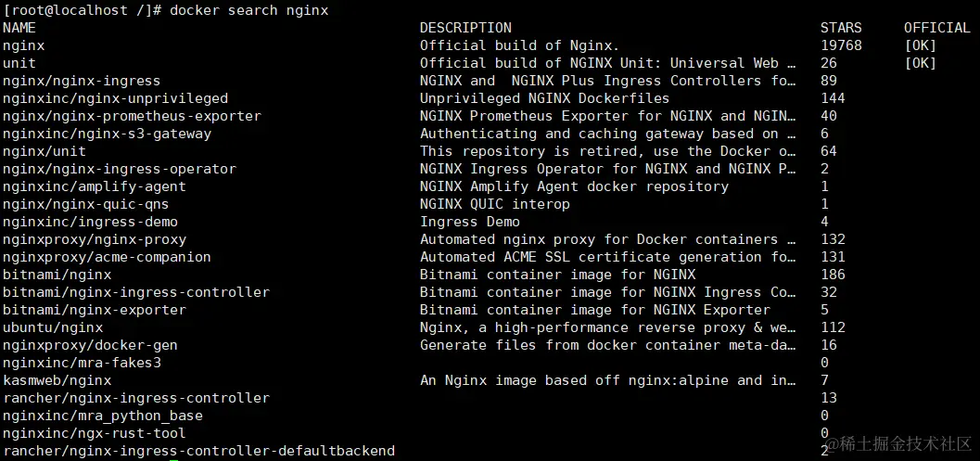Click the nginxproxy/acme-companion image name
980x461 pixels.
(x=107, y=257)
